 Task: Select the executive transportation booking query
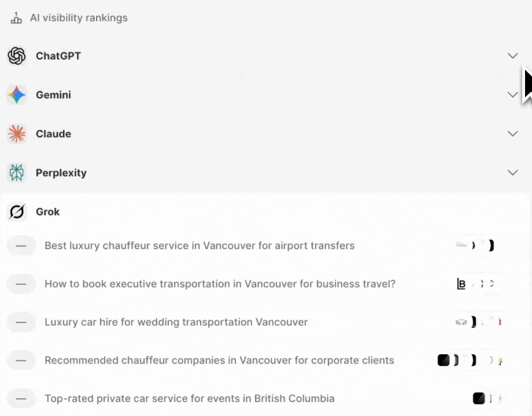click(220, 284)
